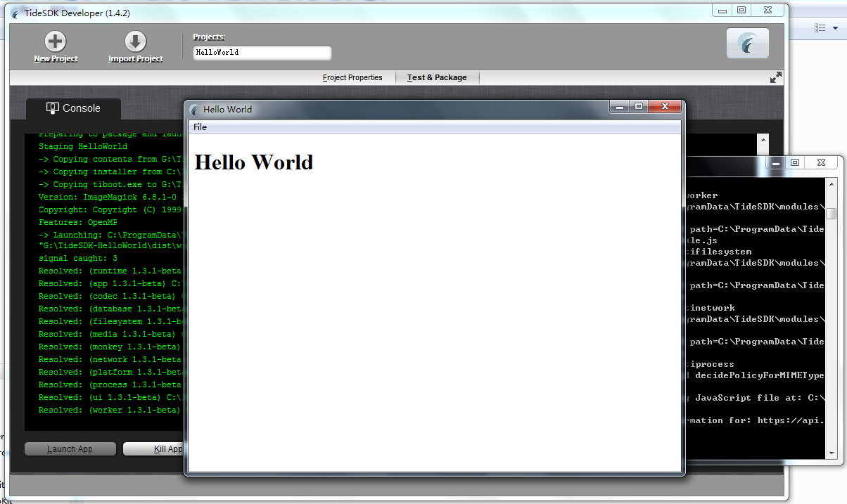
Task: Click the 'Resolved: (codec 1.3.1-beta)' line
Action: pyautogui.click(x=110, y=297)
